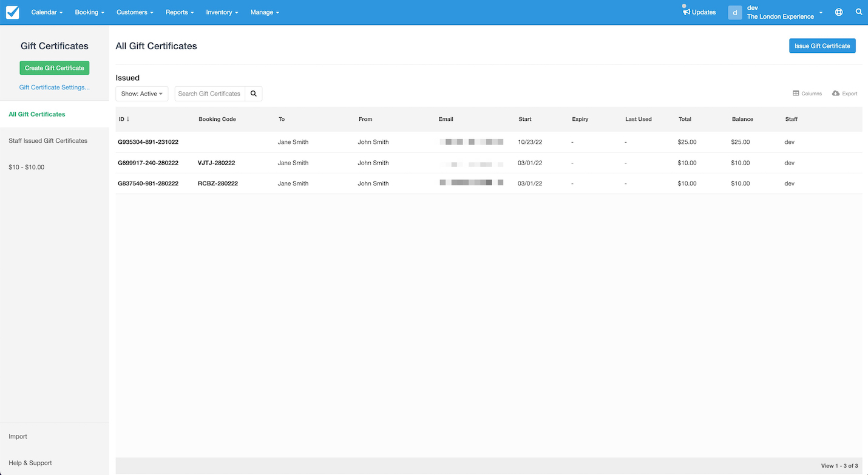
Task: Click the Create Gift Certificate button
Action: point(55,68)
